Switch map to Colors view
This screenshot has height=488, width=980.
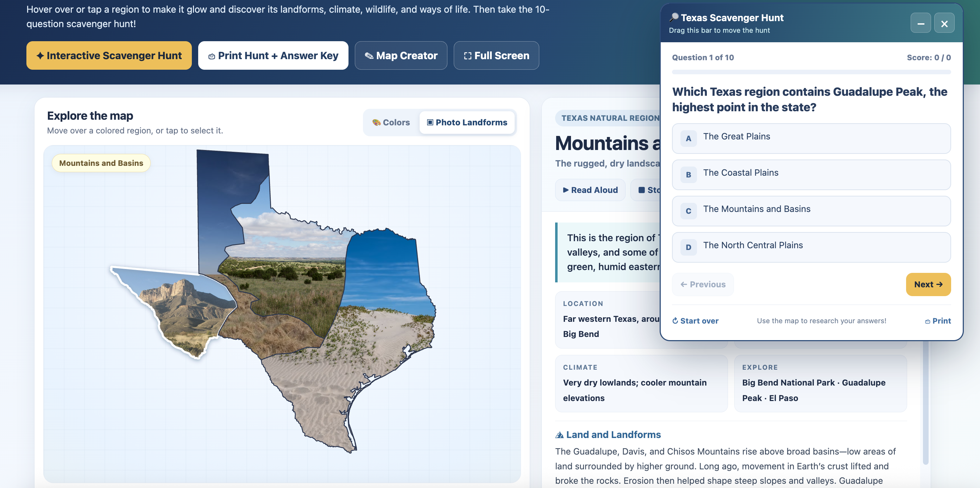pos(391,123)
